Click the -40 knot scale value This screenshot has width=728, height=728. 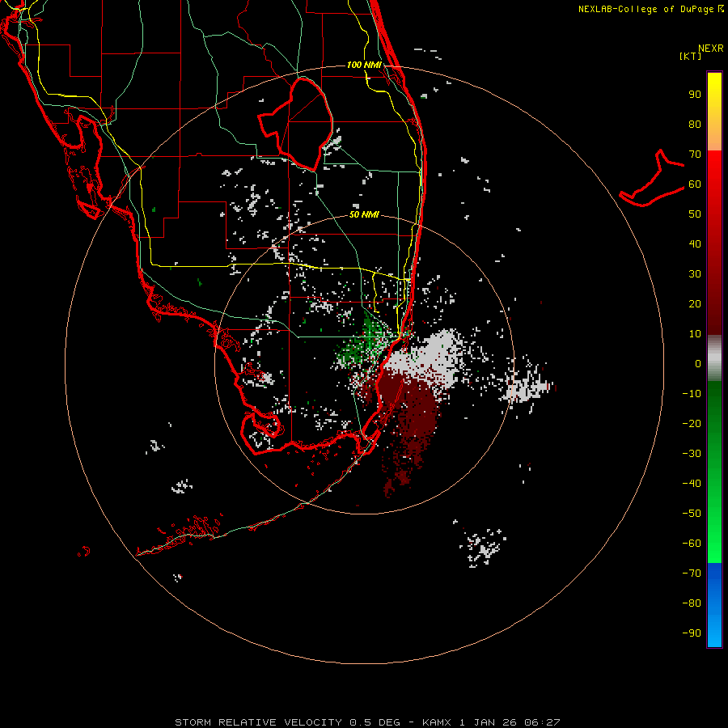(x=692, y=484)
